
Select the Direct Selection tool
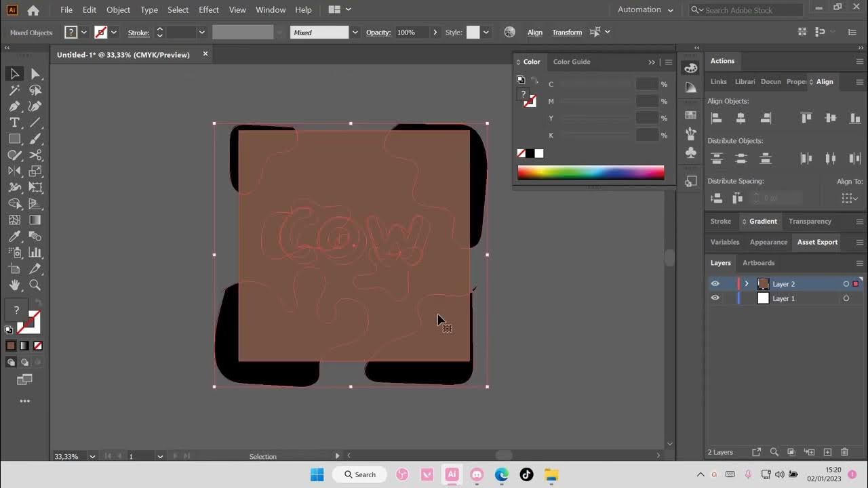(x=35, y=74)
